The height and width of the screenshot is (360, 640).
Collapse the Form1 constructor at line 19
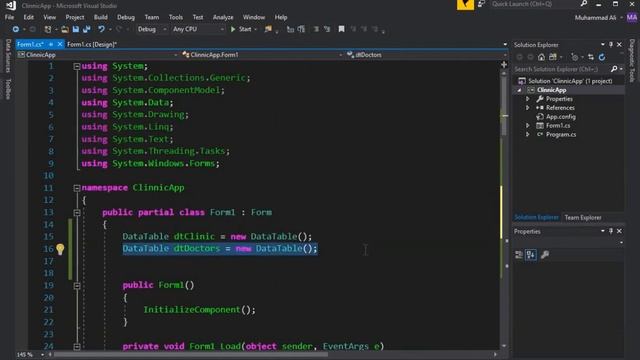[x=77, y=286]
